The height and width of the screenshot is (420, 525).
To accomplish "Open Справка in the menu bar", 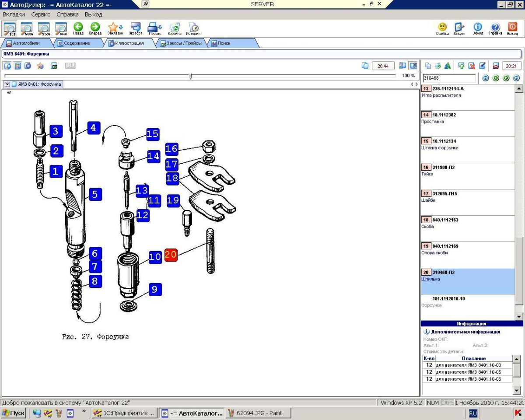I will pyautogui.click(x=67, y=14).
